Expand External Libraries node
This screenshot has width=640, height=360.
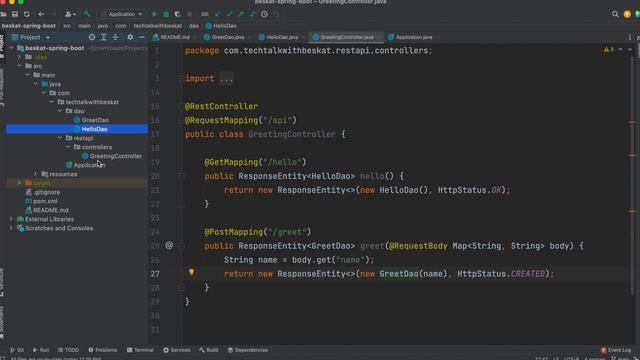pyautogui.click(x=11, y=219)
